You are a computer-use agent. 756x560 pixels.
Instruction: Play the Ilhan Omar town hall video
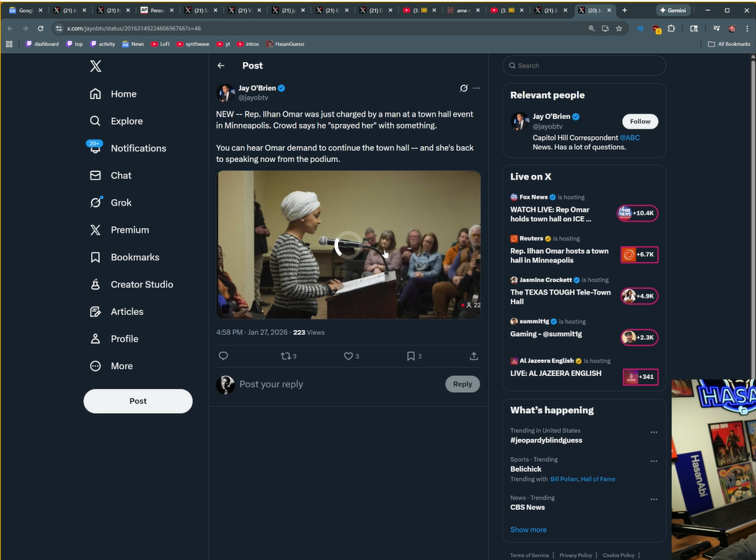tap(348, 245)
